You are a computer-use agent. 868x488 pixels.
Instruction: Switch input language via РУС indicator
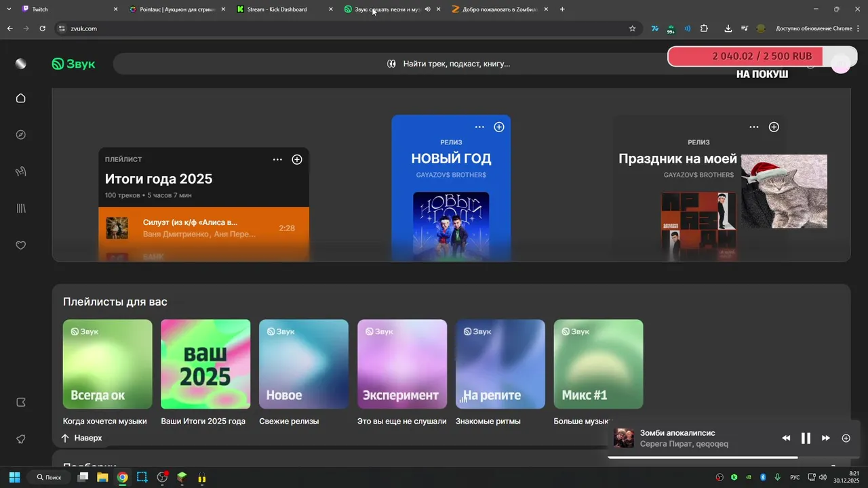point(795,477)
